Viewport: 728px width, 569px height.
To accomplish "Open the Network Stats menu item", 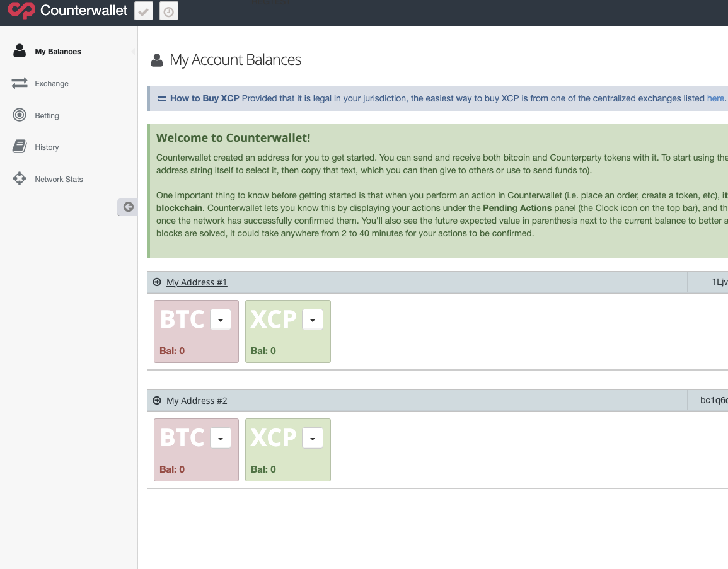I will (59, 179).
